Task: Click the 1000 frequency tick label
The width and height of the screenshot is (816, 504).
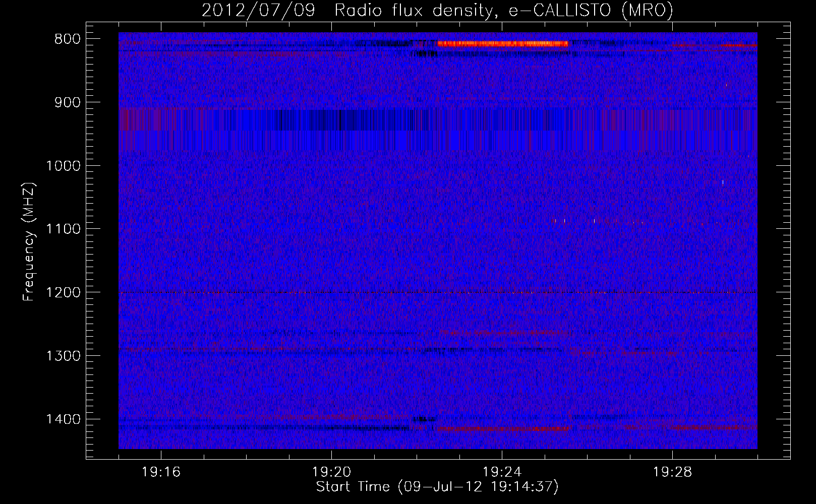Action: 63,166
